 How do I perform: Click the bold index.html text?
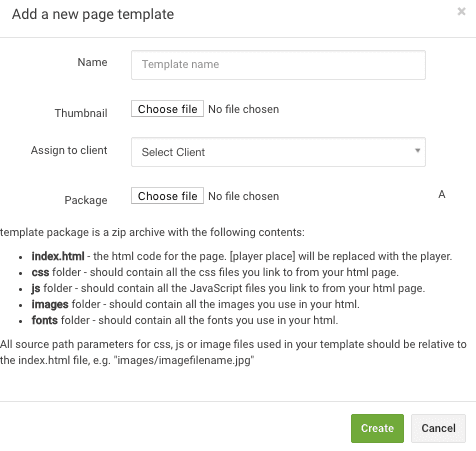58,256
